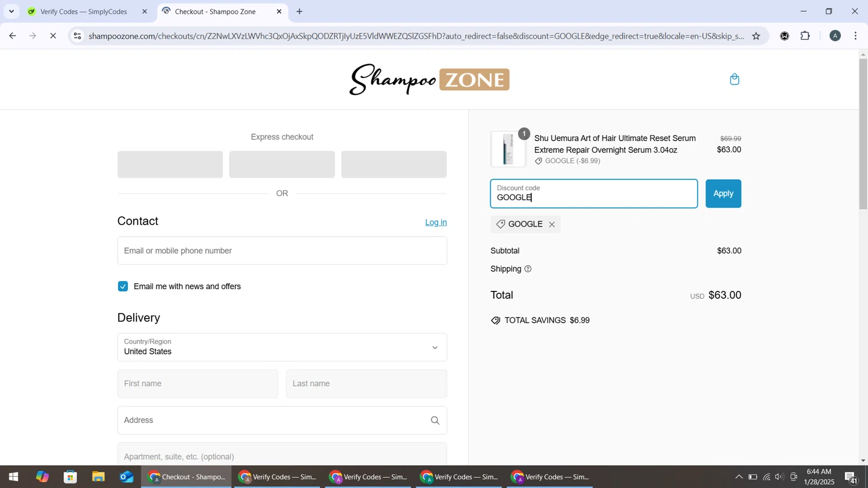Image resolution: width=868 pixels, height=488 pixels.
Task: Click the first express checkout placeholder button
Action: [170, 164]
